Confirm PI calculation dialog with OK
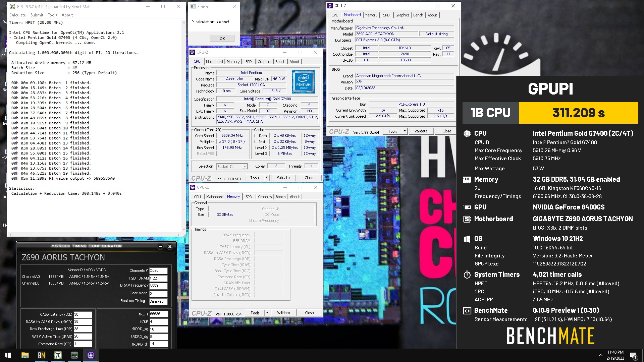The height and width of the screenshot is (362, 644). coord(222,39)
